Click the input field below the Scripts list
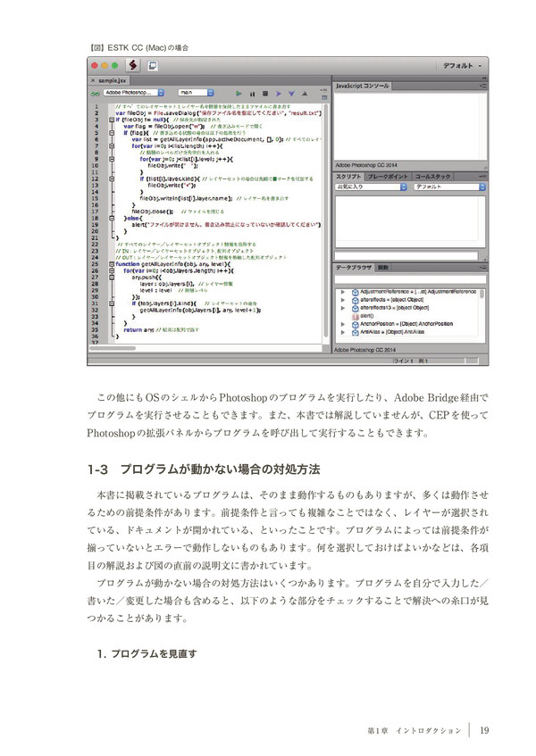The width and height of the screenshot is (536, 756). pyautogui.click(x=406, y=255)
